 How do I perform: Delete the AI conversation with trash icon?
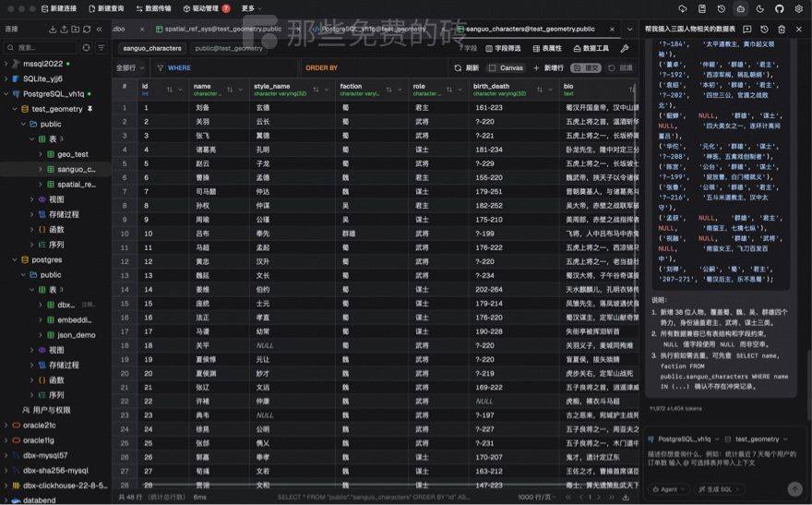pos(782,29)
